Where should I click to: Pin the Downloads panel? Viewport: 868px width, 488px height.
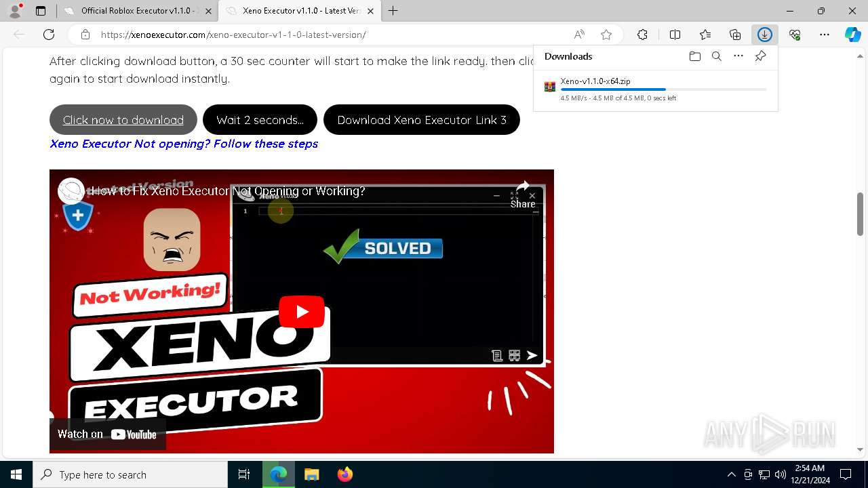click(761, 56)
